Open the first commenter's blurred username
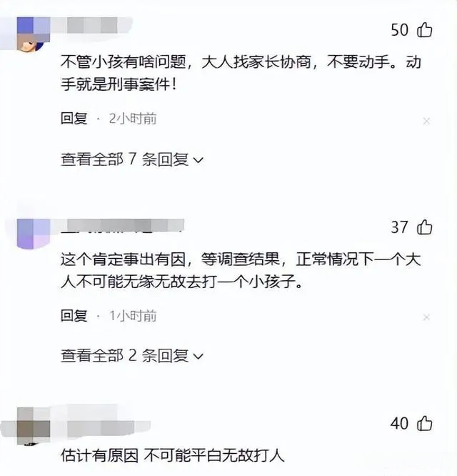 (91, 25)
